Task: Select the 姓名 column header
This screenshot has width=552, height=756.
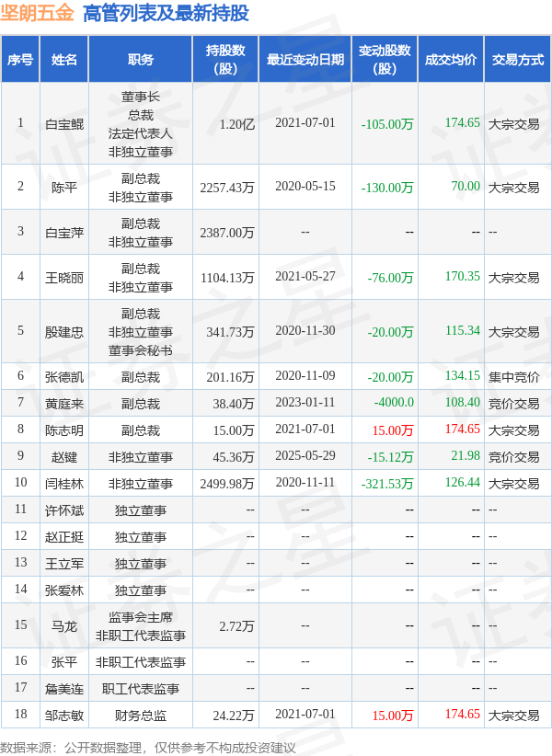Action: coord(64,59)
